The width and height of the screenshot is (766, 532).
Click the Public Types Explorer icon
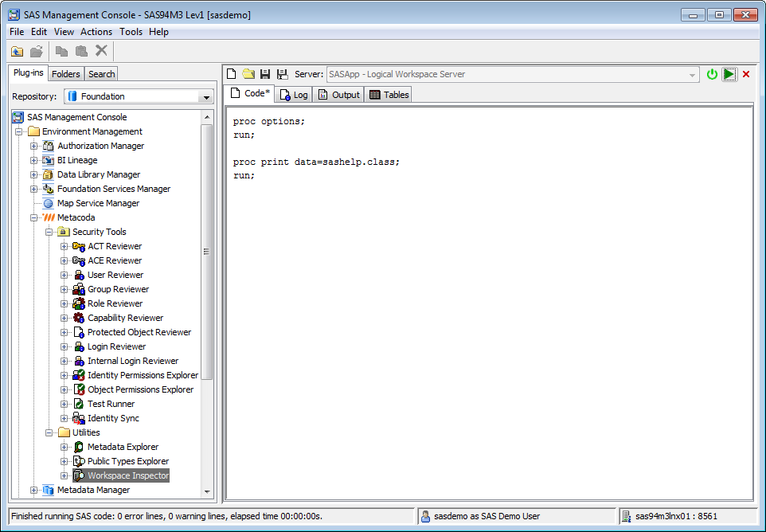click(79, 461)
